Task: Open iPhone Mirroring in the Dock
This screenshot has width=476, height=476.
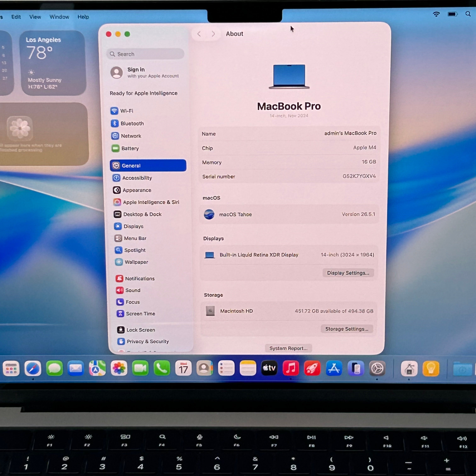Action: (356, 368)
